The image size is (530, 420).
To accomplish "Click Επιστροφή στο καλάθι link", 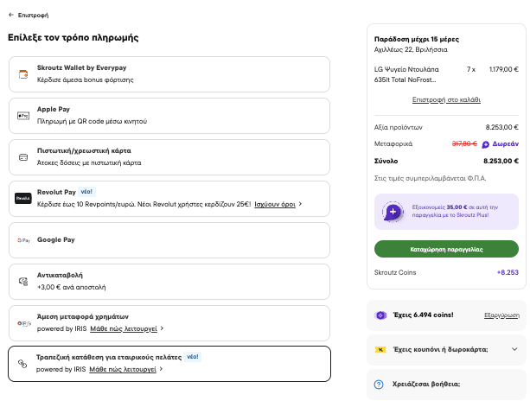I will [446, 99].
